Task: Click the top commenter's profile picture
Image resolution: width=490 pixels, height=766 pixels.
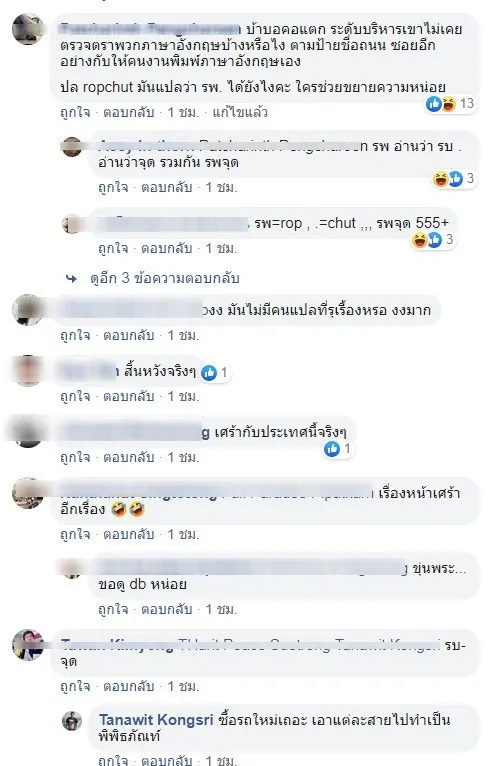Action: (28, 29)
